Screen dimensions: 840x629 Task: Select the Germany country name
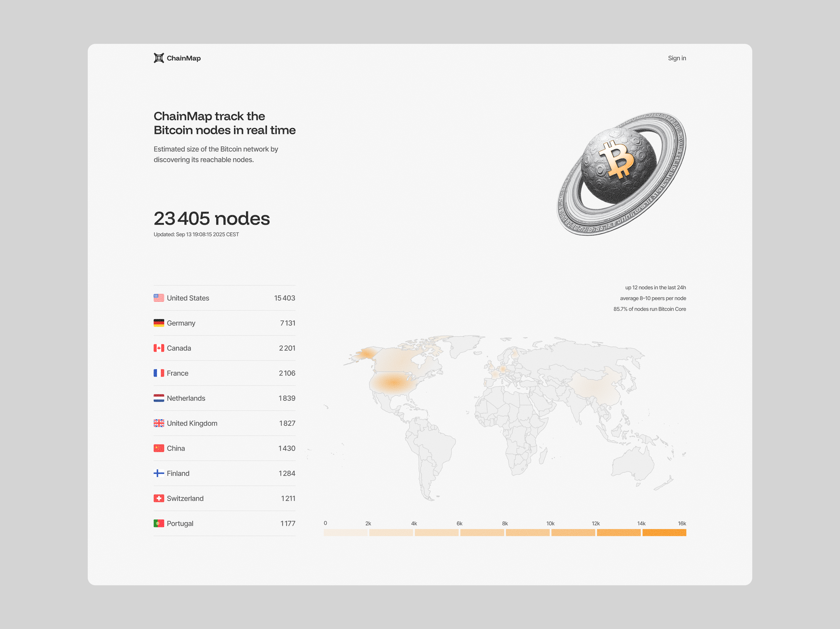(x=181, y=323)
